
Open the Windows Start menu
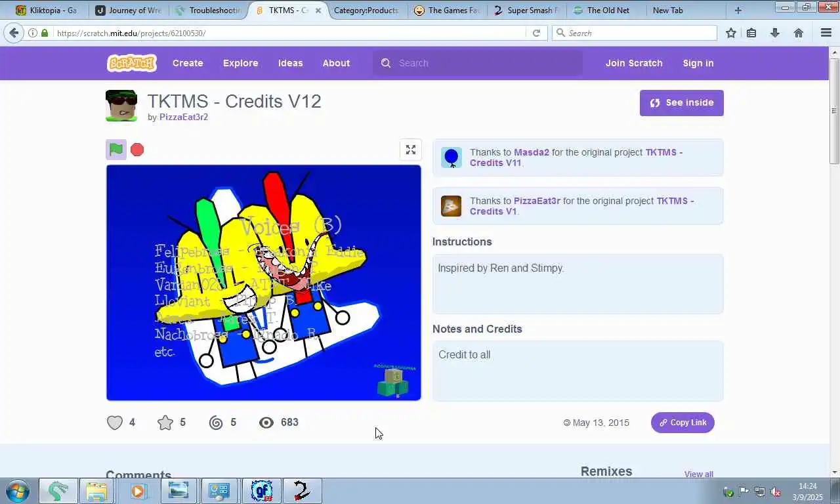(18, 491)
